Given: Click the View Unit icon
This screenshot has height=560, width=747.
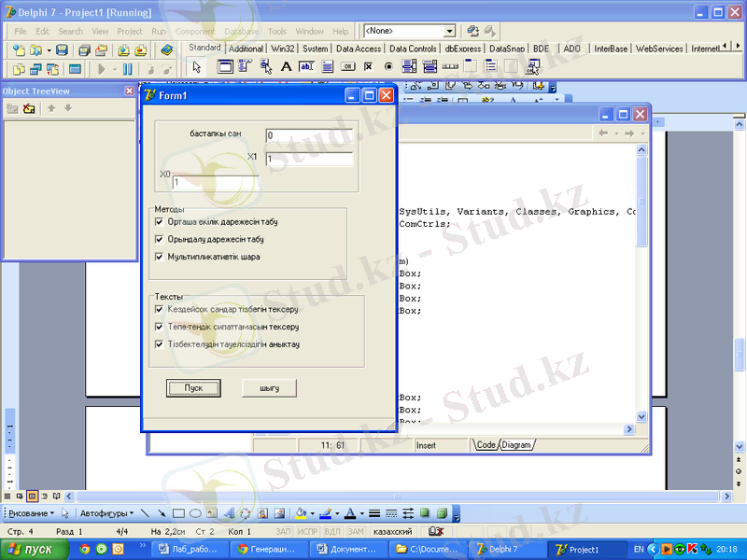Looking at the screenshot, I should [x=19, y=69].
